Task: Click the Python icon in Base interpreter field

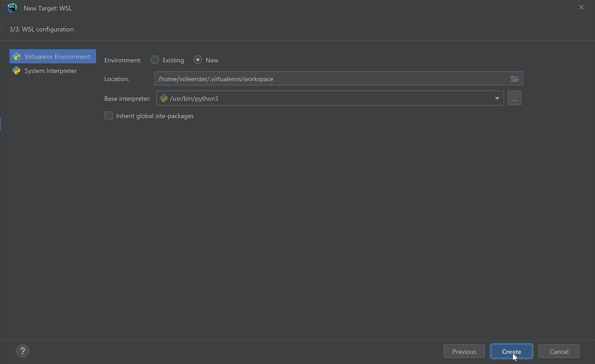Action: 164,98
